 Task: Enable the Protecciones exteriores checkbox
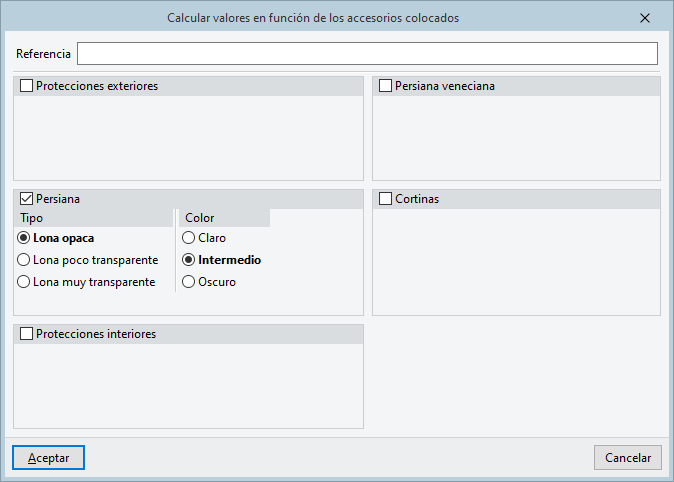point(27,86)
